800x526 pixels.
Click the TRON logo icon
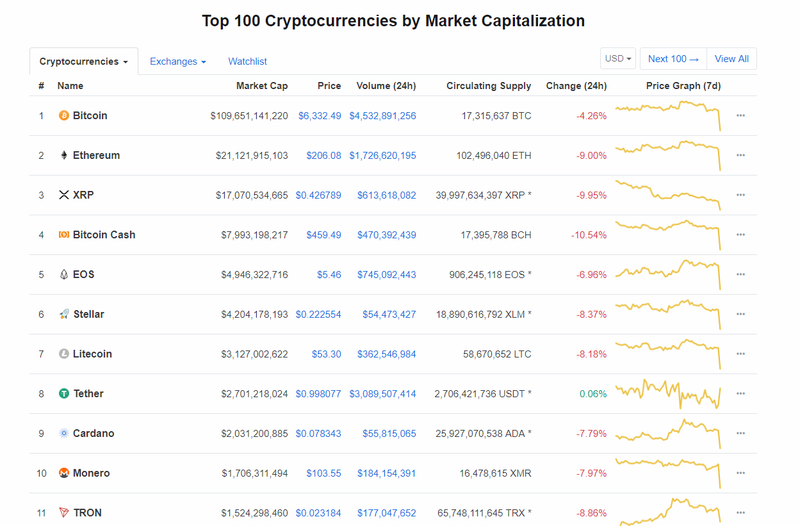click(x=64, y=512)
